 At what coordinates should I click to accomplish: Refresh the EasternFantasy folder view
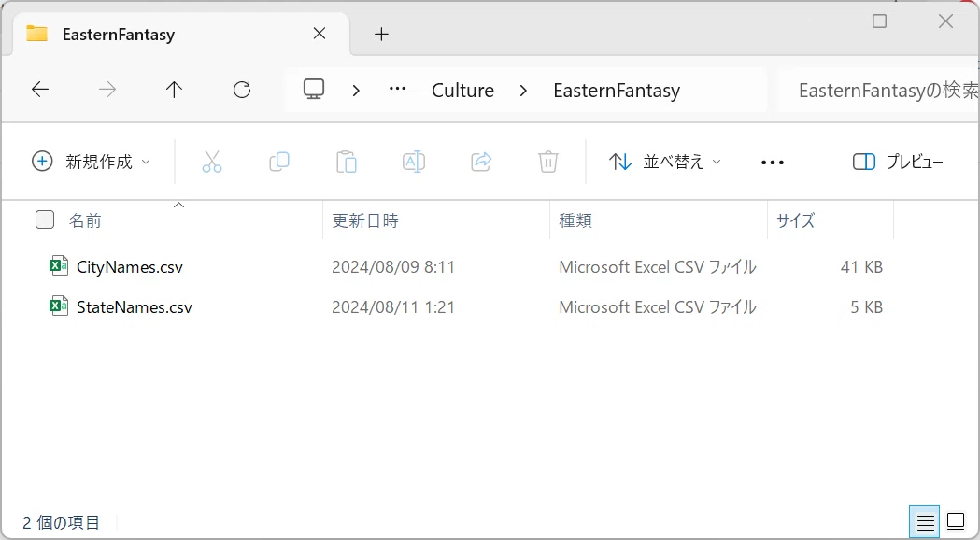[242, 90]
